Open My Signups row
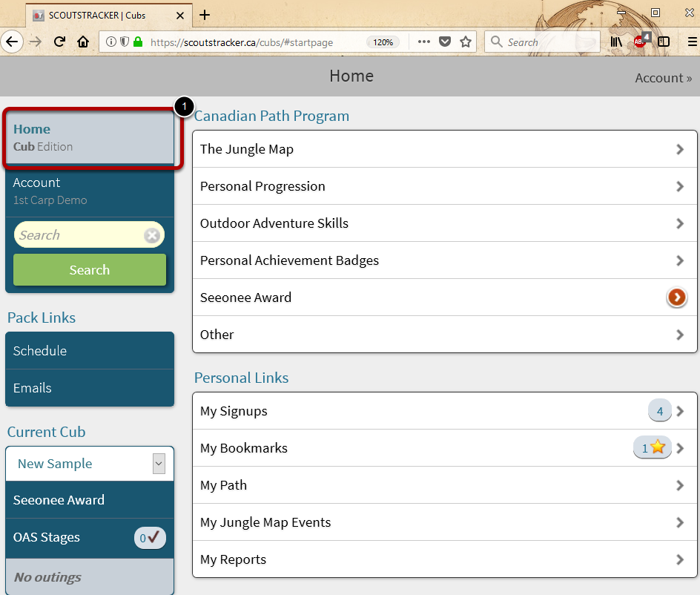 click(445, 411)
